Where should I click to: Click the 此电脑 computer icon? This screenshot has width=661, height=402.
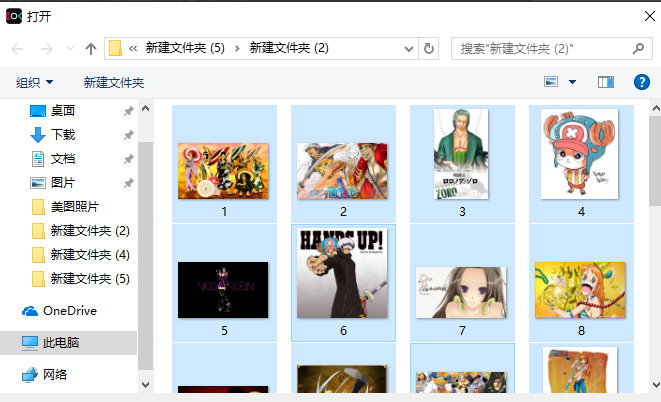coord(30,343)
